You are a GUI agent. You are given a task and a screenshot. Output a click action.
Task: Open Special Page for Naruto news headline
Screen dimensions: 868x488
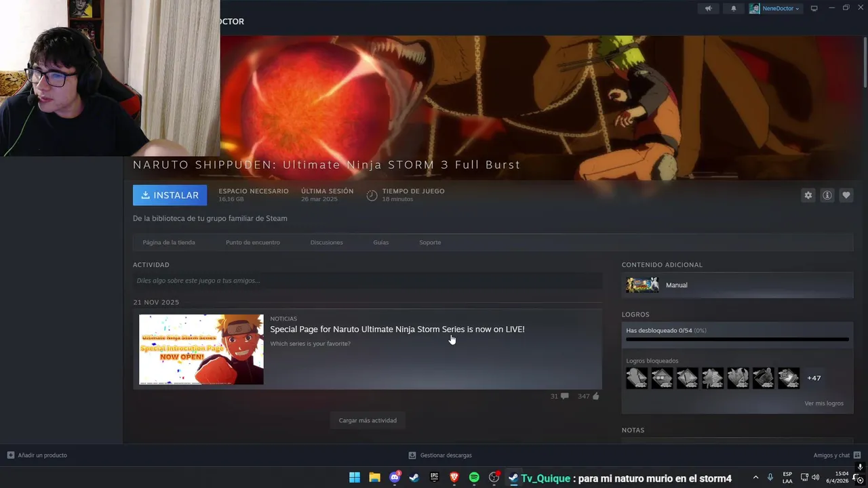click(397, 329)
